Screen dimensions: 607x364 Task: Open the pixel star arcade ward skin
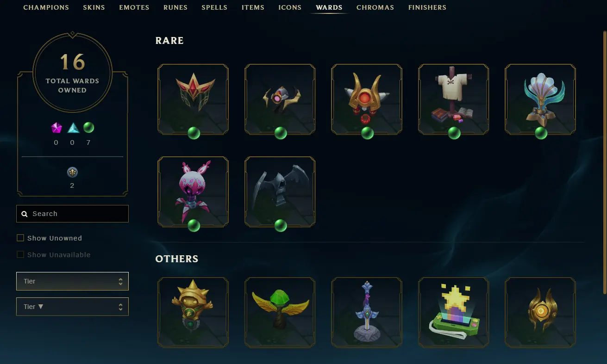click(454, 312)
